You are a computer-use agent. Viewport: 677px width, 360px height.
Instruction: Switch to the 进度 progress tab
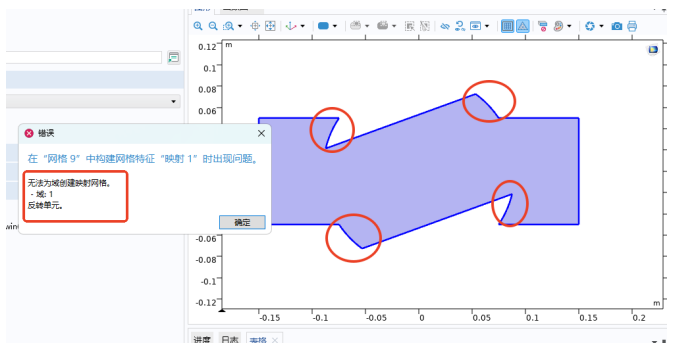[202, 340]
